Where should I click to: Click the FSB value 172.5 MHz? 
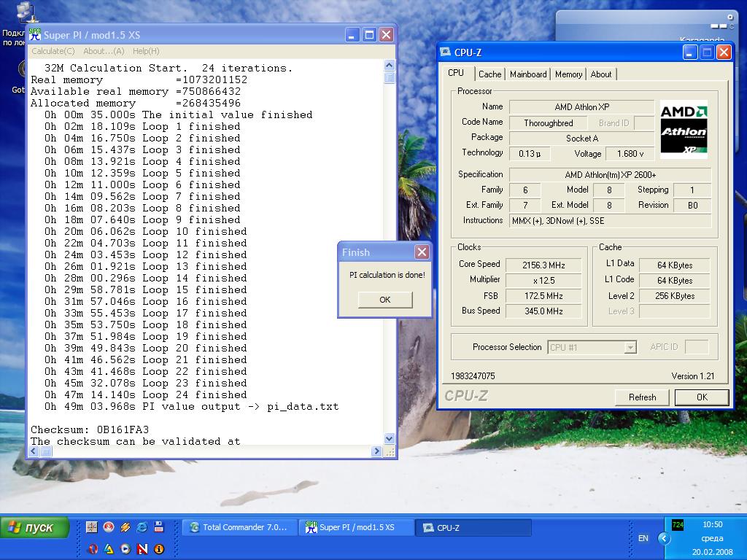tap(543, 296)
